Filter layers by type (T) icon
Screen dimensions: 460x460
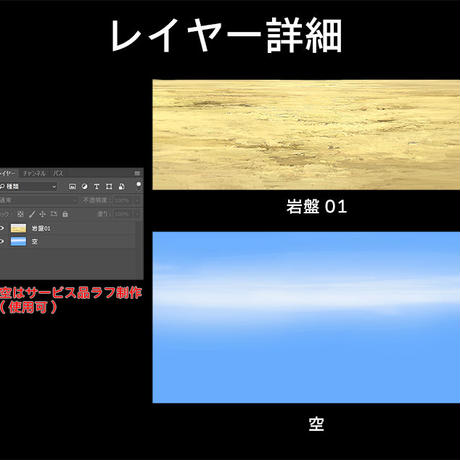pyautogui.click(x=97, y=187)
